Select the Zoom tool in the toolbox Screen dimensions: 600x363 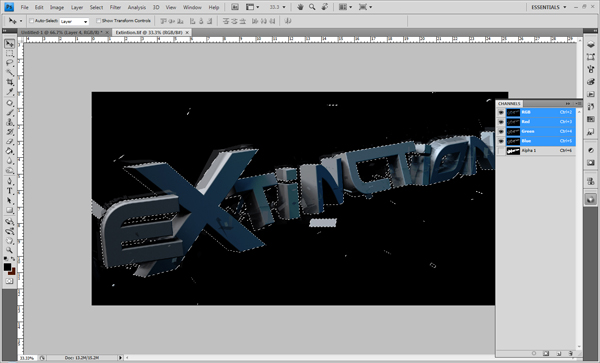point(10,250)
